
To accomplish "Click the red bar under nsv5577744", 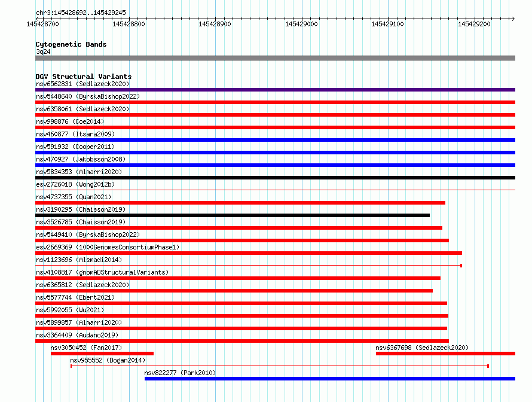I will [241, 303].
